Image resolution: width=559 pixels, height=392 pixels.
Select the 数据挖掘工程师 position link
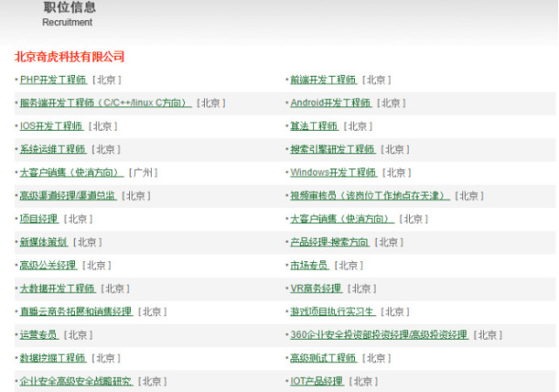(53, 358)
